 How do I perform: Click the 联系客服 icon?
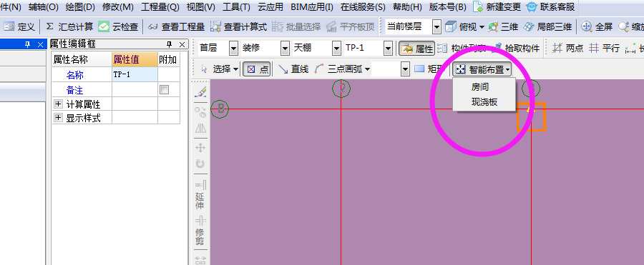point(531,6)
